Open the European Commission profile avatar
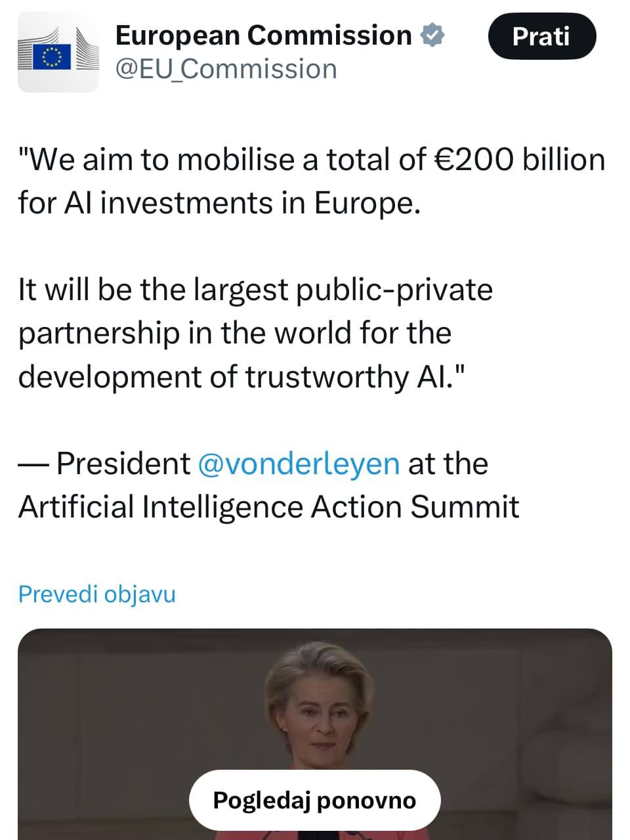Viewport: 630px width, 840px height. click(58, 52)
